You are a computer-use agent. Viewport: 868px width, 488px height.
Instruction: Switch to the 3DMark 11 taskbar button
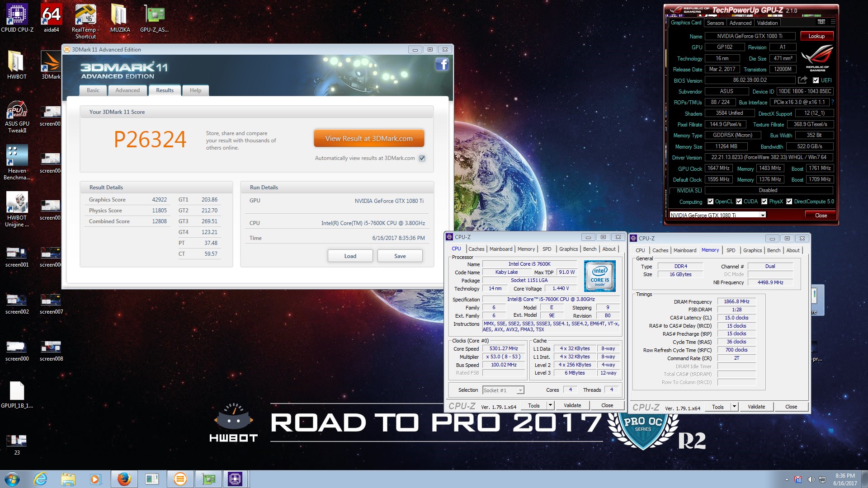179,479
